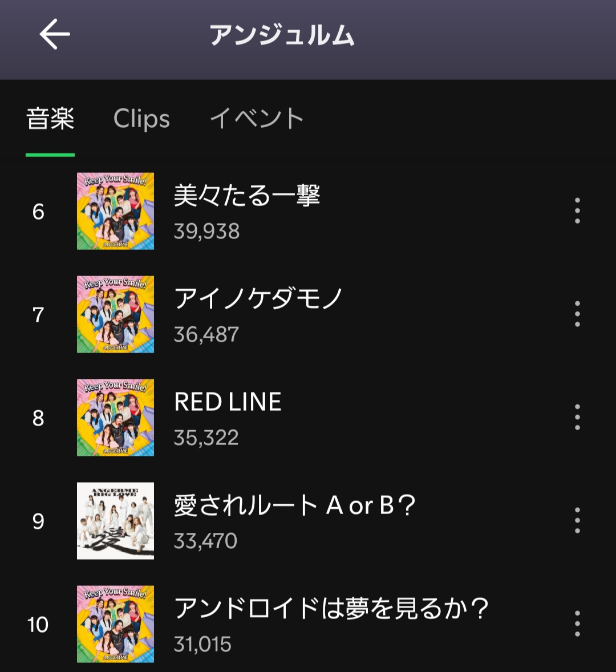The height and width of the screenshot is (672, 616).
Task: Switch to the Clips tab
Action: click(x=141, y=119)
